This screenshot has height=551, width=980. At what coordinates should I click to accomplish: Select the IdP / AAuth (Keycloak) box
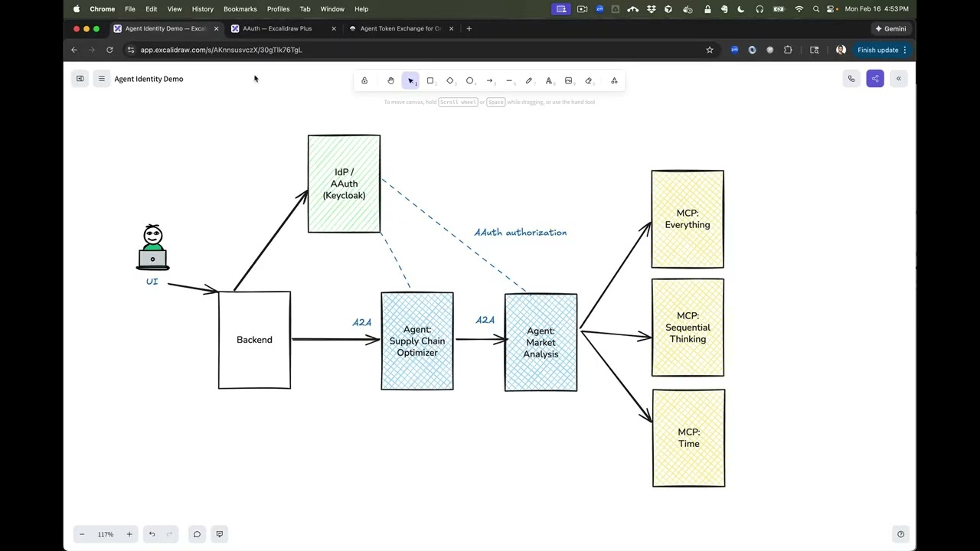coord(344,184)
